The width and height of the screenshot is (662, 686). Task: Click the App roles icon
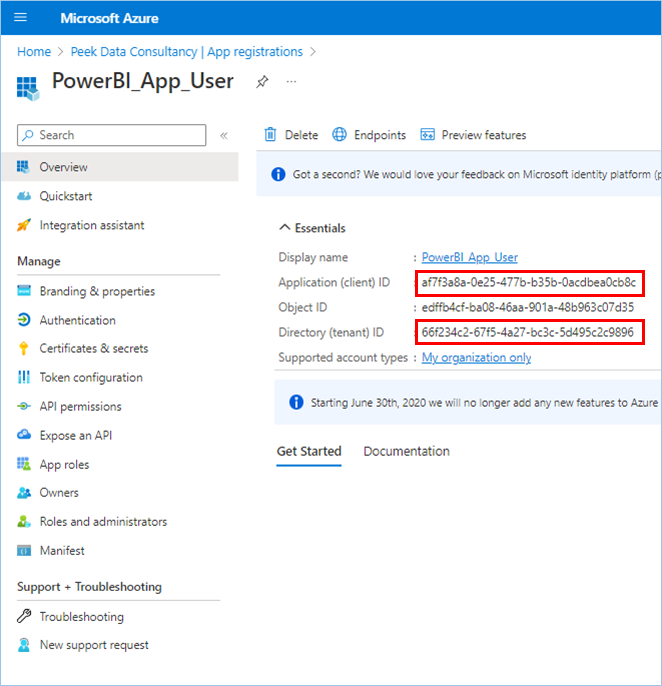pyautogui.click(x=24, y=464)
